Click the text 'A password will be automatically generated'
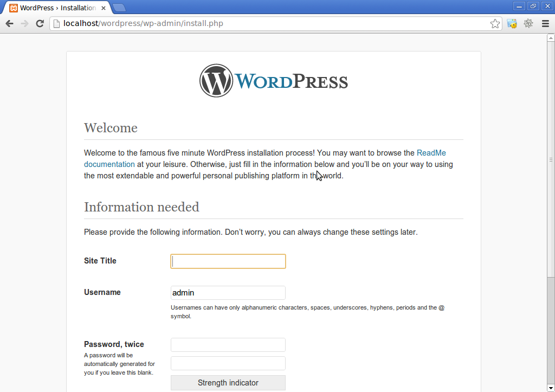The height and width of the screenshot is (392, 555). (x=119, y=364)
